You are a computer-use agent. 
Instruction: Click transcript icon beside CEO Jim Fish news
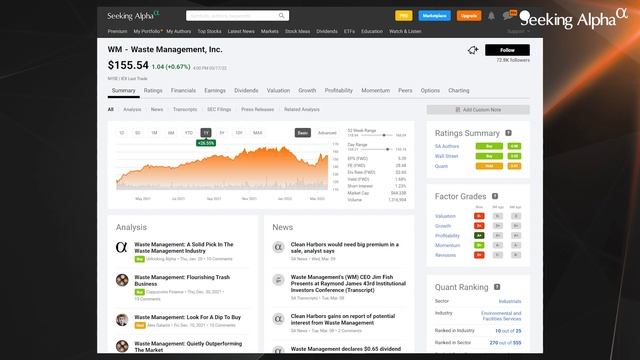(278, 280)
